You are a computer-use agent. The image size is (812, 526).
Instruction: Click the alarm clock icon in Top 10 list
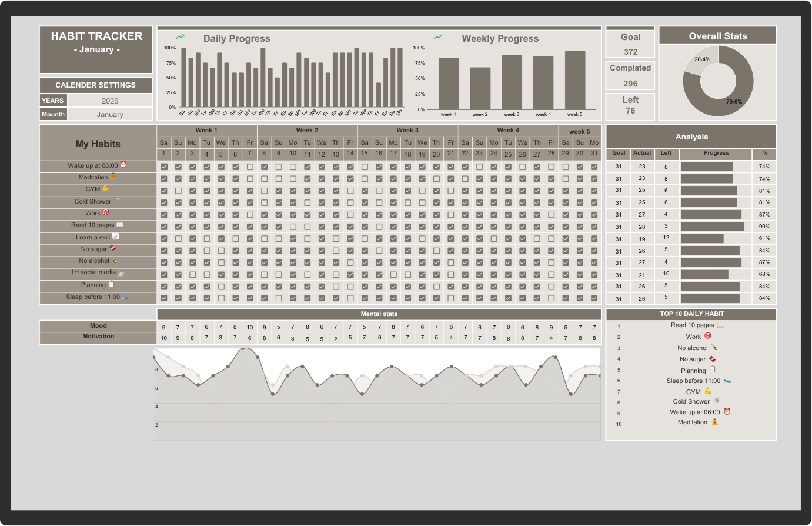coord(727,412)
